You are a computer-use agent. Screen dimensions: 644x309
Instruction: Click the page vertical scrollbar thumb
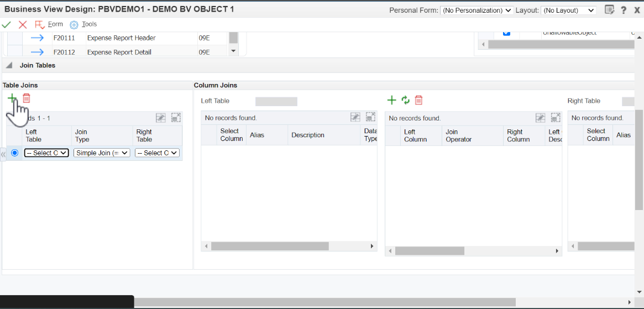coord(640,160)
